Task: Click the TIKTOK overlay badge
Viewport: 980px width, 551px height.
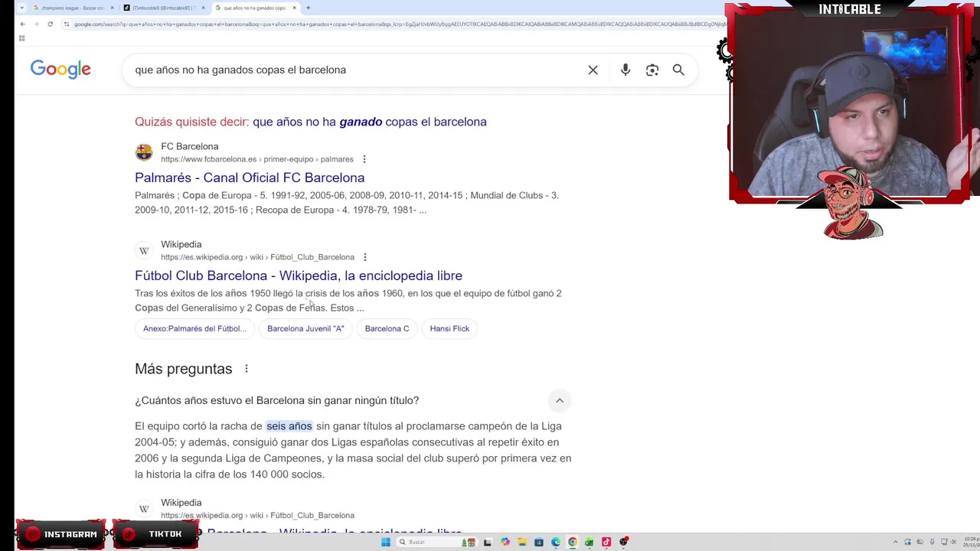Action: point(155,534)
